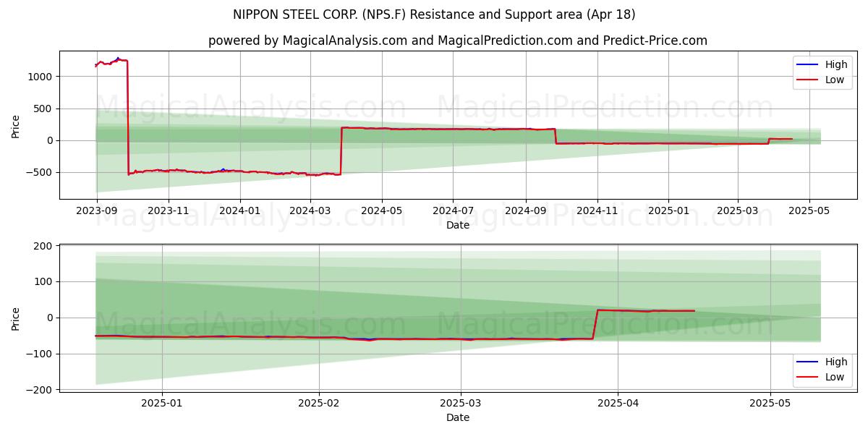Click the '2023-09' x-axis label in top chart
This screenshot has height=434, width=868.
coord(97,211)
